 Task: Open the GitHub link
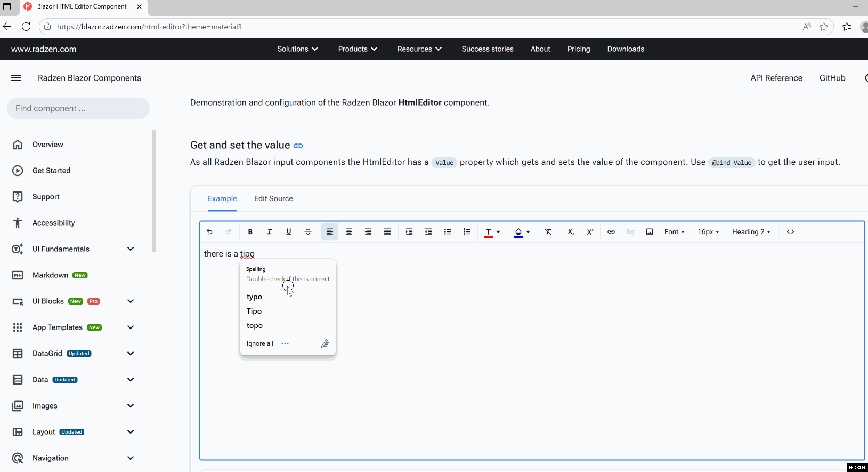(x=832, y=78)
